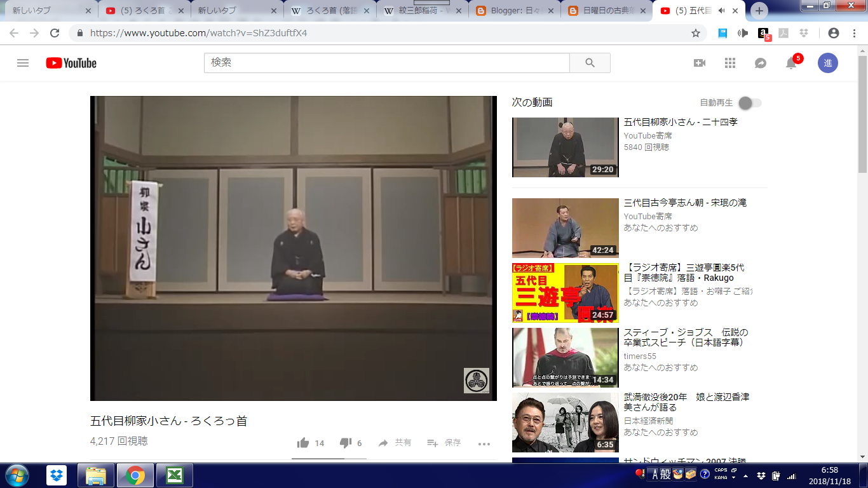The height and width of the screenshot is (488, 868).
Task: Go to the YouTube home logo
Action: [71, 63]
